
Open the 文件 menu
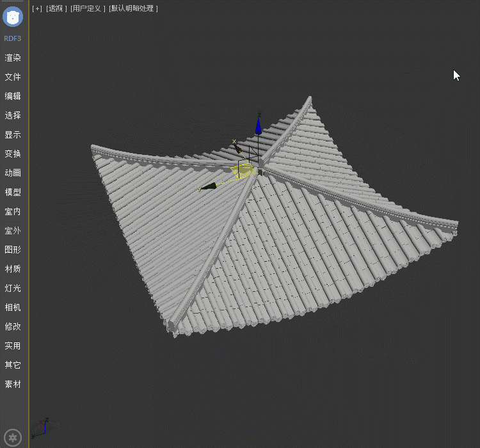(13, 77)
